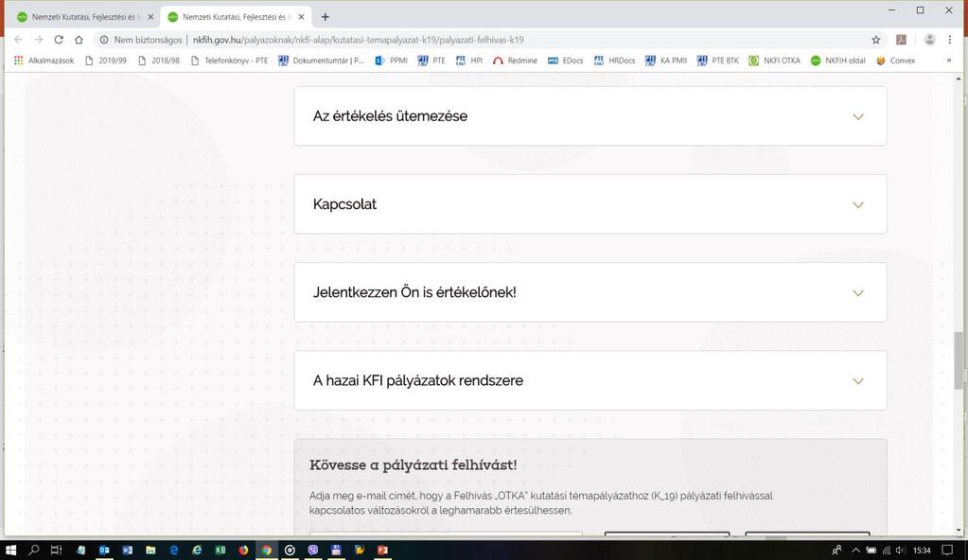Open the PTE bookmark
Viewport: 968px width, 560px height.
(x=431, y=61)
